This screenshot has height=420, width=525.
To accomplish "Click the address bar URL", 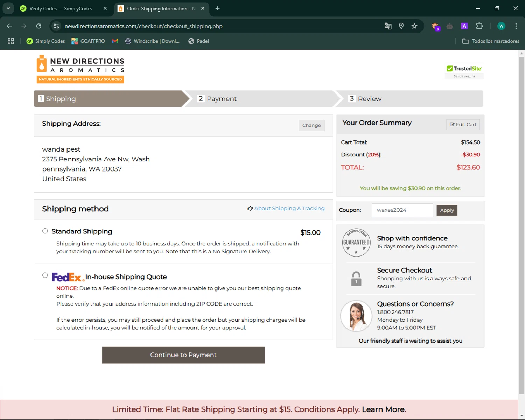I will pos(143,26).
